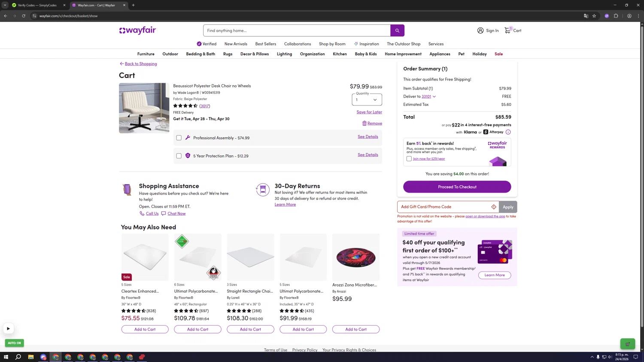Image resolution: width=644 pixels, height=362 pixels.
Task: Click the Back to Shopping arrow
Action: (x=122, y=63)
